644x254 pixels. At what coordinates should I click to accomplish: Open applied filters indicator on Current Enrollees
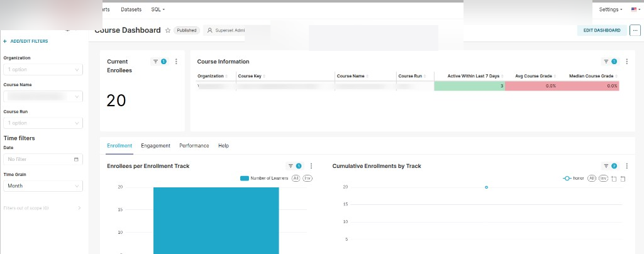click(x=160, y=62)
